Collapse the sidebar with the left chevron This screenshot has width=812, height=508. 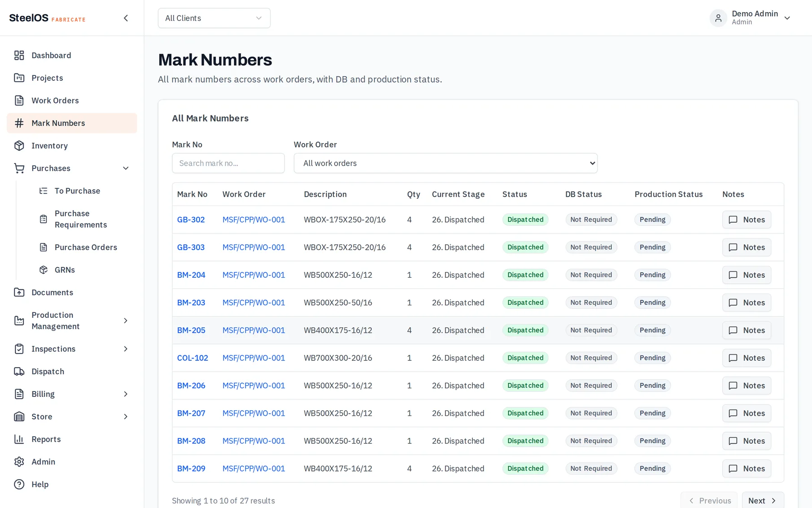pyautogui.click(x=126, y=18)
